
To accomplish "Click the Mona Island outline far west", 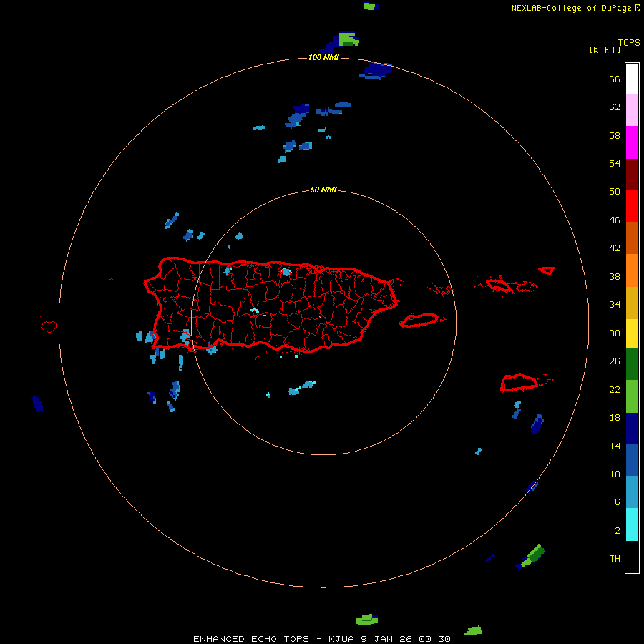I will [x=49, y=326].
